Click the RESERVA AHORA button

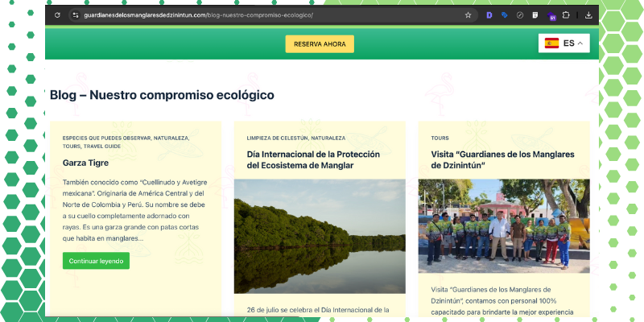pyautogui.click(x=320, y=44)
